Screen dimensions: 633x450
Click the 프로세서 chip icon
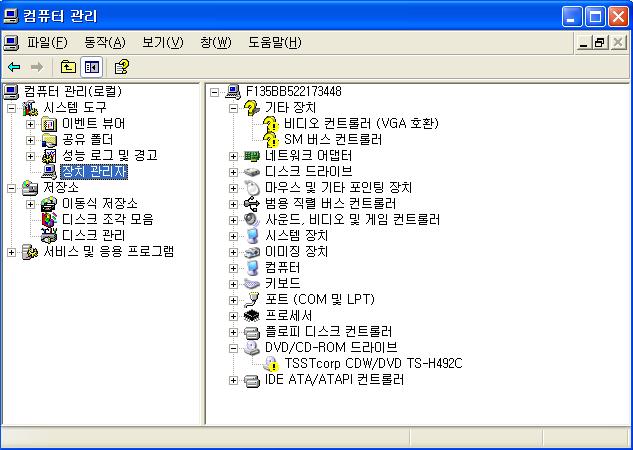pos(252,316)
